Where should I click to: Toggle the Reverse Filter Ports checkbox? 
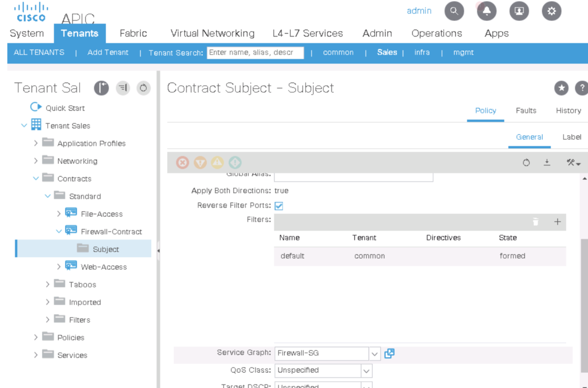279,206
